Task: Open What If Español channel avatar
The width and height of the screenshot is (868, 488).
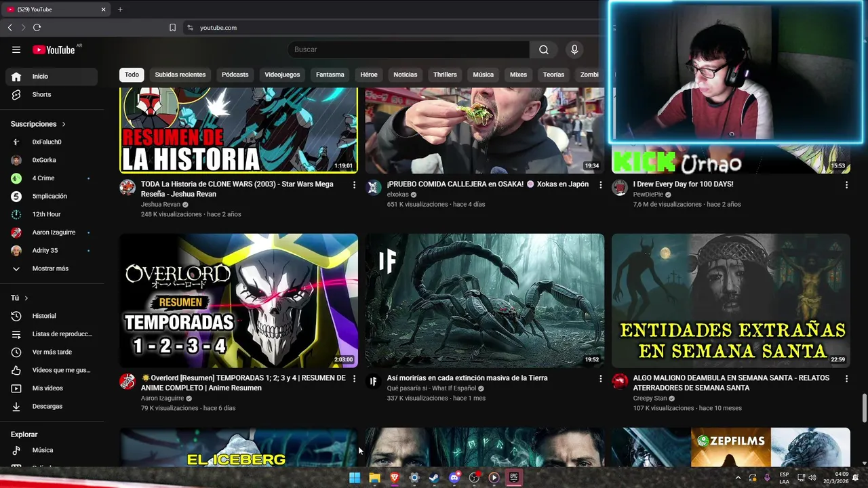Action: pyautogui.click(x=374, y=382)
